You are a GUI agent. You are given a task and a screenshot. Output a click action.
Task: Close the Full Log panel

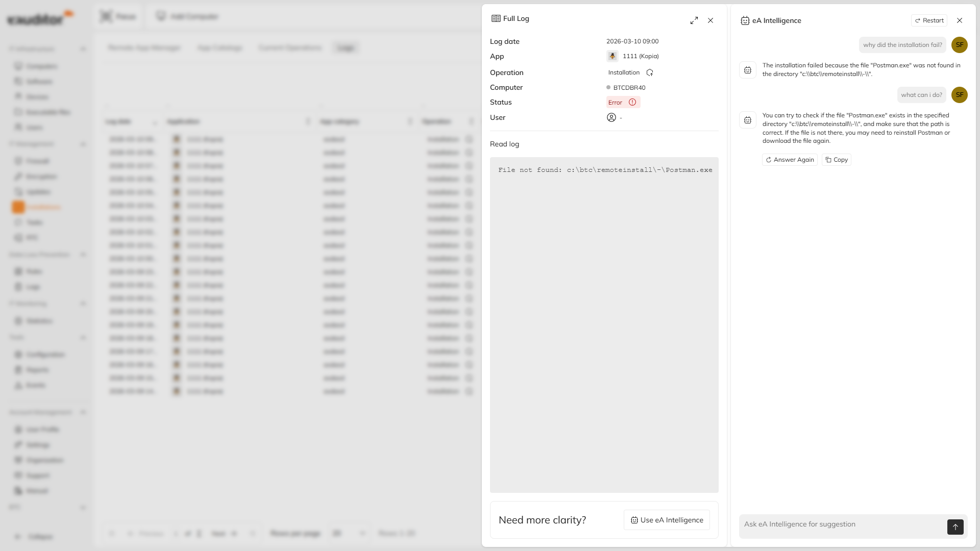(710, 20)
